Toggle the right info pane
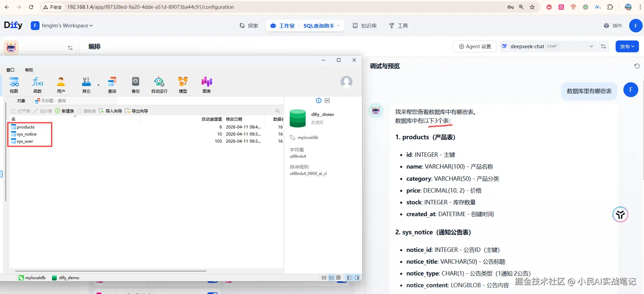644x294 pixels. [x=357, y=278]
